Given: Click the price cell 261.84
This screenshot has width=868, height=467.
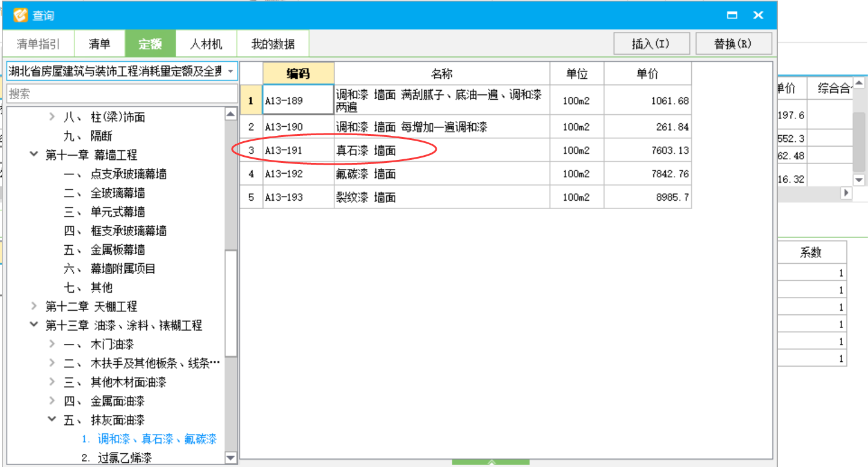Looking at the screenshot, I should tap(648, 127).
